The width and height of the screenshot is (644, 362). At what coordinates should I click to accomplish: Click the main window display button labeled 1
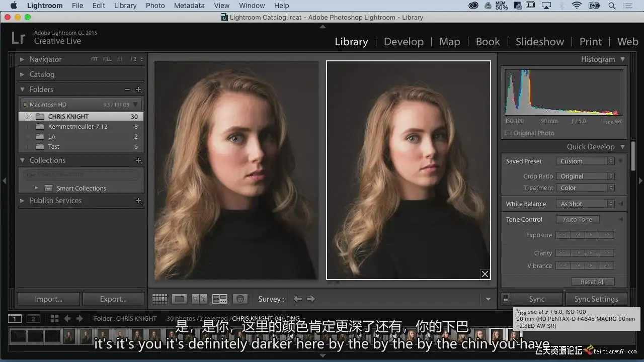[x=15, y=318]
